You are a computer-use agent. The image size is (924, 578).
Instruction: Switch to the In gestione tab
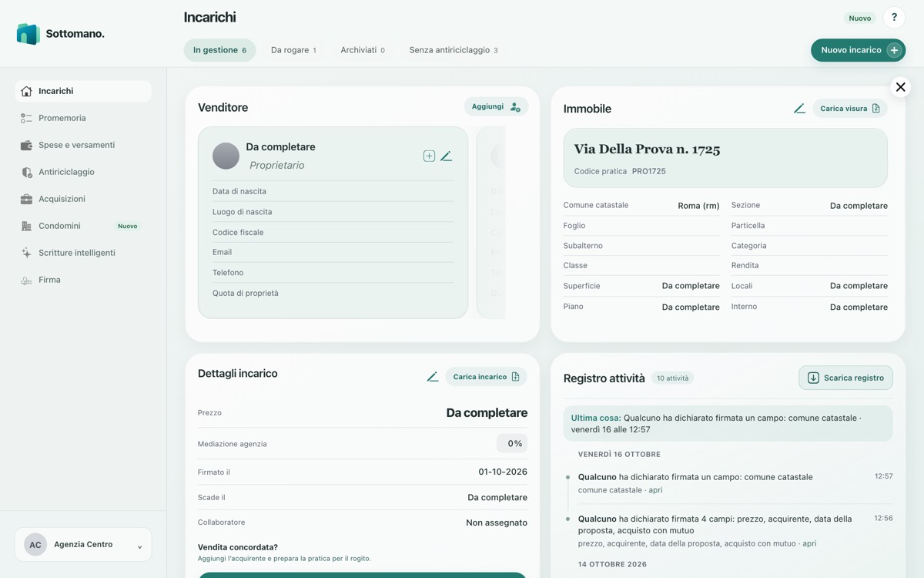(219, 50)
